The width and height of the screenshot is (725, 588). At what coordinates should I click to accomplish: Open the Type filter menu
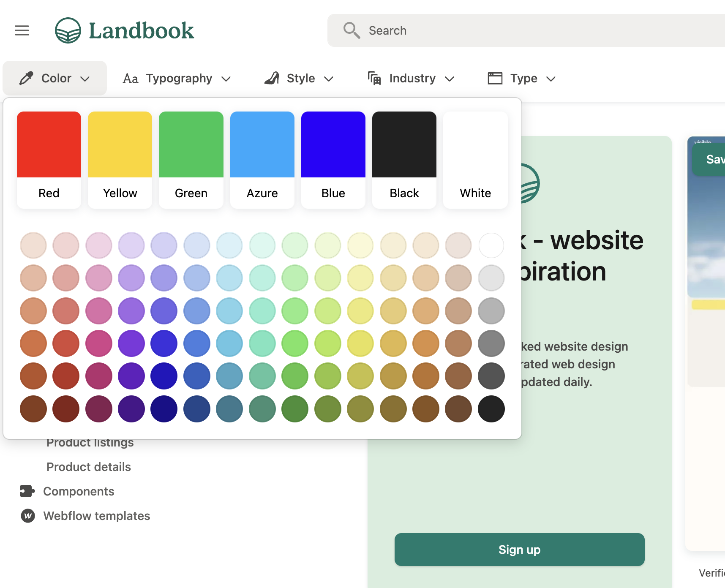click(523, 79)
